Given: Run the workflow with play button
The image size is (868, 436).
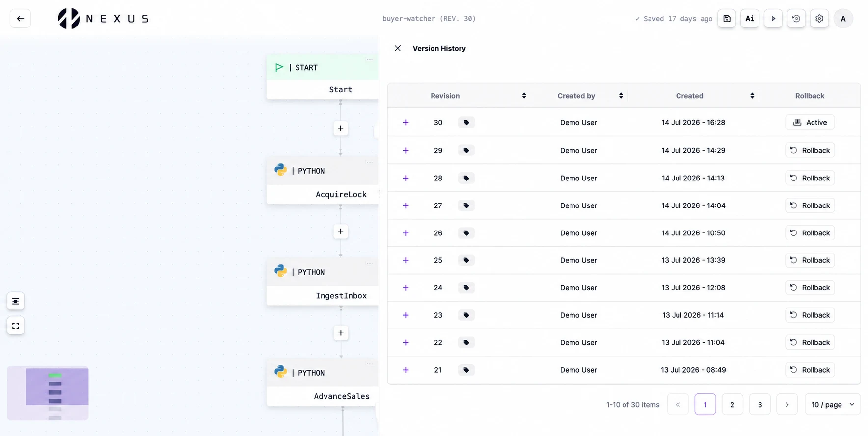Looking at the screenshot, I should 773,19.
